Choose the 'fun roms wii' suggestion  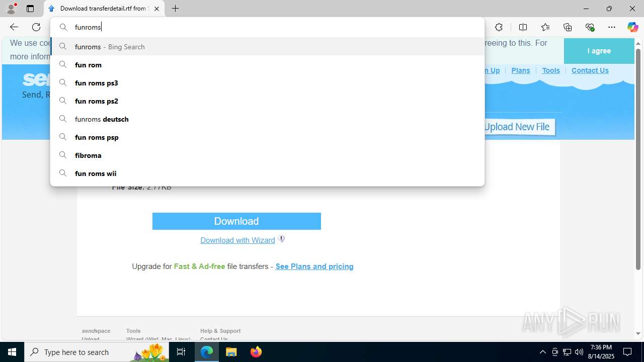pos(267,173)
